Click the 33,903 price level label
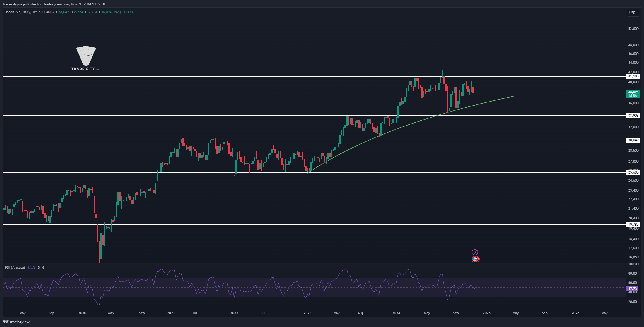The height and width of the screenshot is (327, 644). (633, 116)
